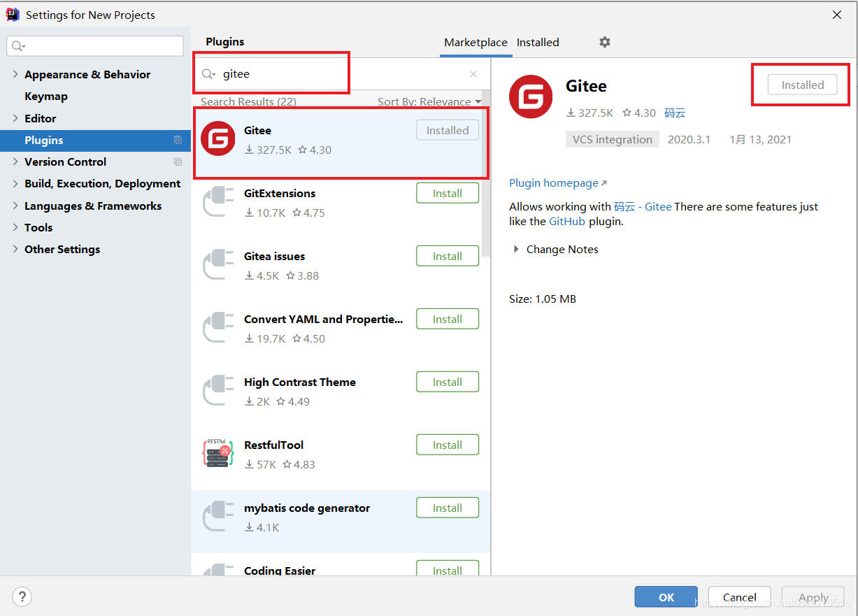Click the High Contrast Theme plugin icon
The image size is (858, 616).
click(217, 391)
